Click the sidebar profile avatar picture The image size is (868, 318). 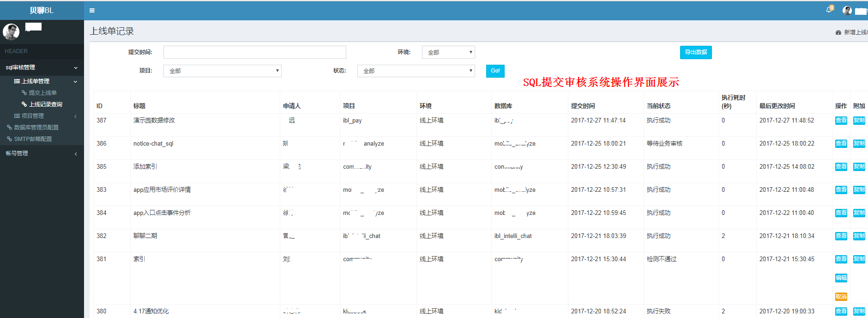click(x=11, y=32)
